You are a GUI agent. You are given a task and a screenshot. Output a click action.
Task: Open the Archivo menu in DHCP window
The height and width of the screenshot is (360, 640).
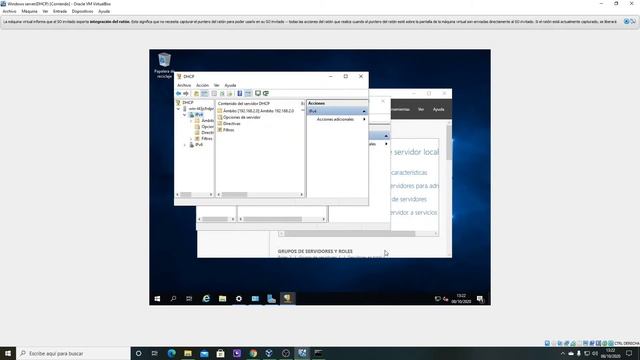tap(184, 85)
